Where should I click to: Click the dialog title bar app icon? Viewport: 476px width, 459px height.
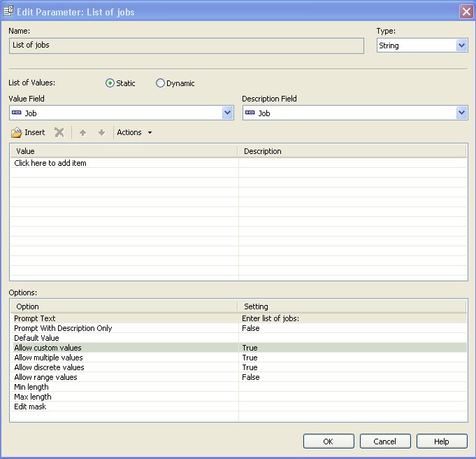tap(9, 11)
